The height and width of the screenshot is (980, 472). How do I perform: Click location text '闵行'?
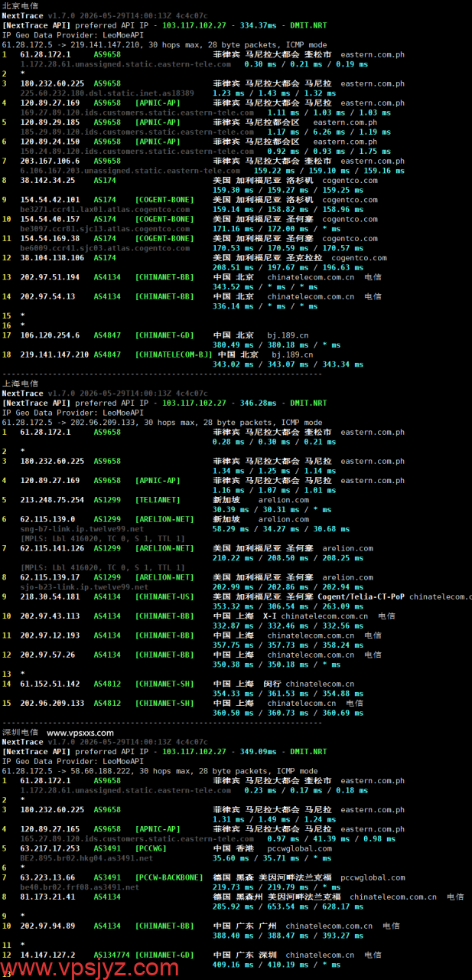click(x=272, y=684)
